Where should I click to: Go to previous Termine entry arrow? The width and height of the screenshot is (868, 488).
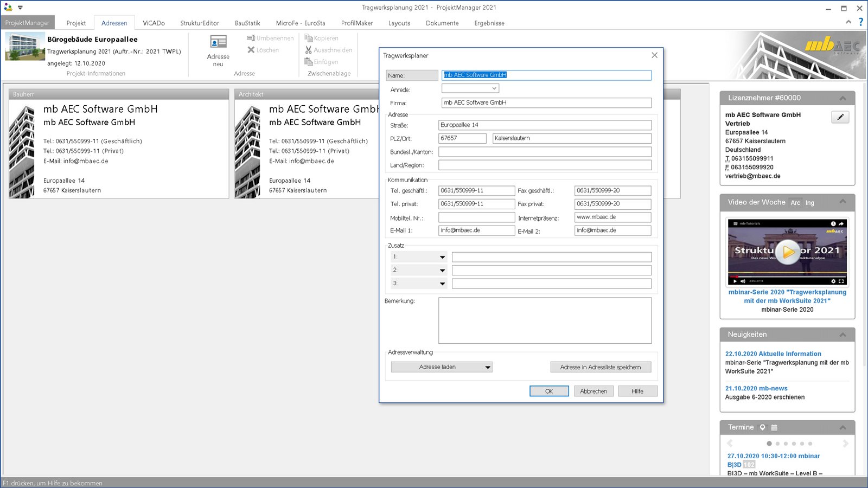[x=730, y=444]
